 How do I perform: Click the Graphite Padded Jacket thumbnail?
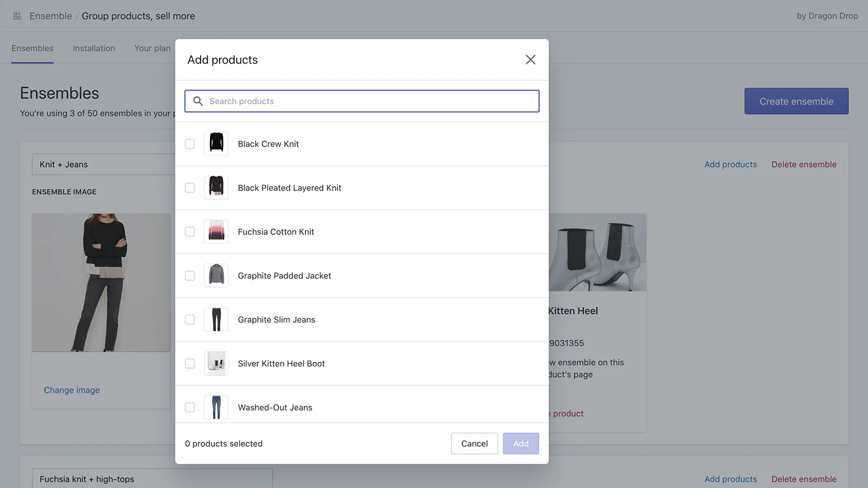(x=216, y=275)
